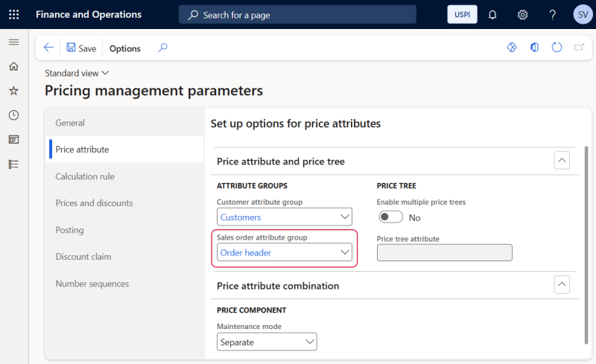
Task: Open the settings gear menu
Action: pos(522,15)
